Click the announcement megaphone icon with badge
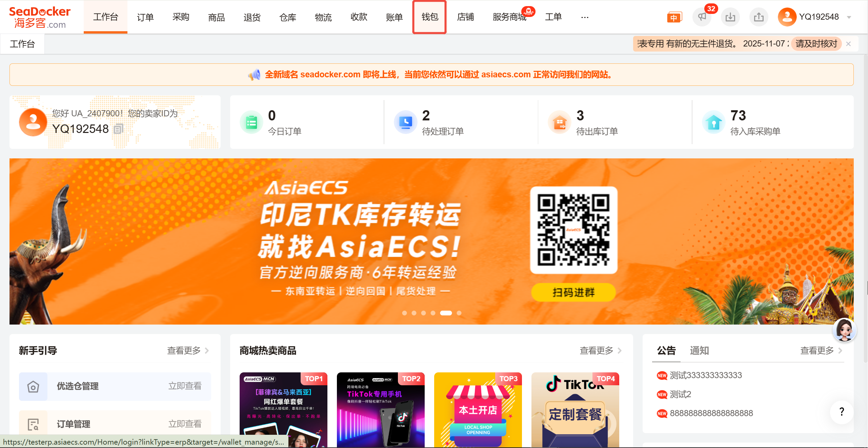Image resolution: width=868 pixels, height=448 pixels. pyautogui.click(x=702, y=17)
